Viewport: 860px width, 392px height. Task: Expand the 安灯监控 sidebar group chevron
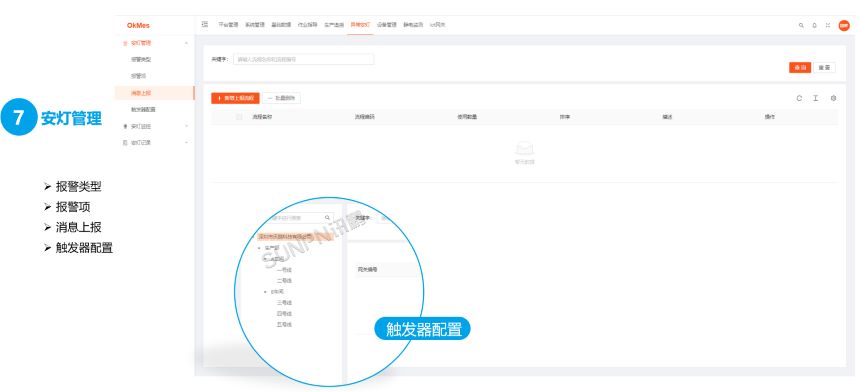pyautogui.click(x=186, y=126)
